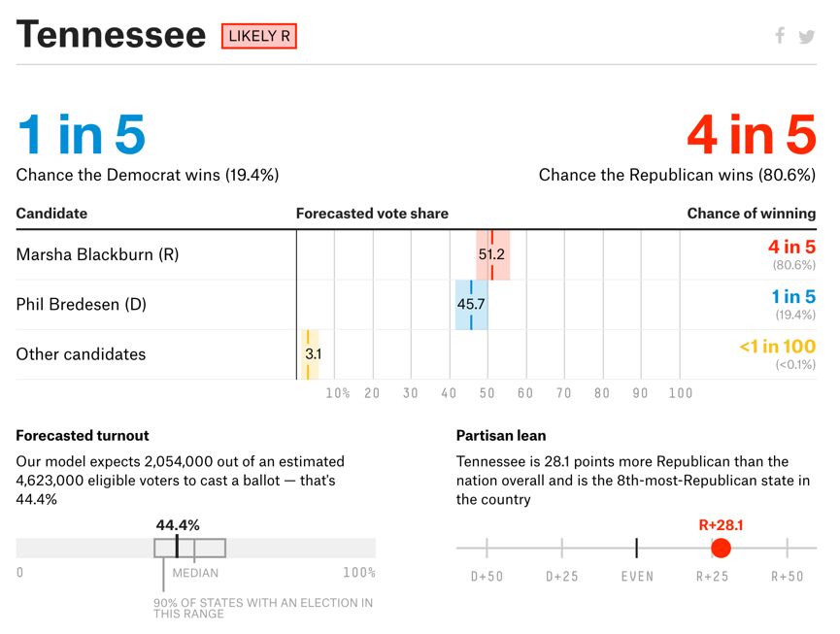Select Marsha Blackburn (R) candidate row
840x634 pixels.
(417, 255)
